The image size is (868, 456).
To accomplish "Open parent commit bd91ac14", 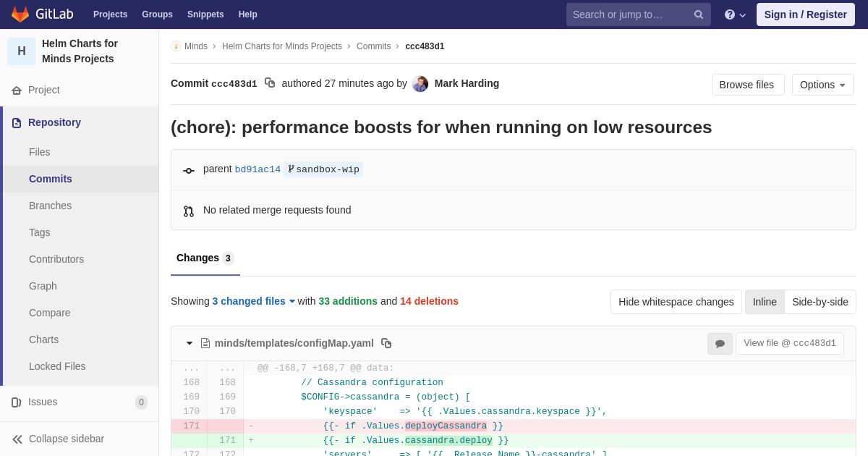I will [x=258, y=169].
